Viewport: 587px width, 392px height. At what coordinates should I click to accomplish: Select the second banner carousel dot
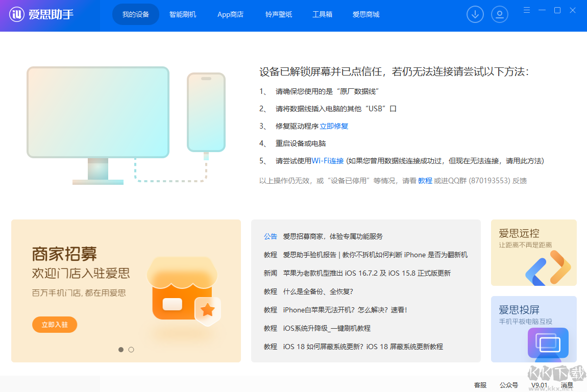coord(131,350)
